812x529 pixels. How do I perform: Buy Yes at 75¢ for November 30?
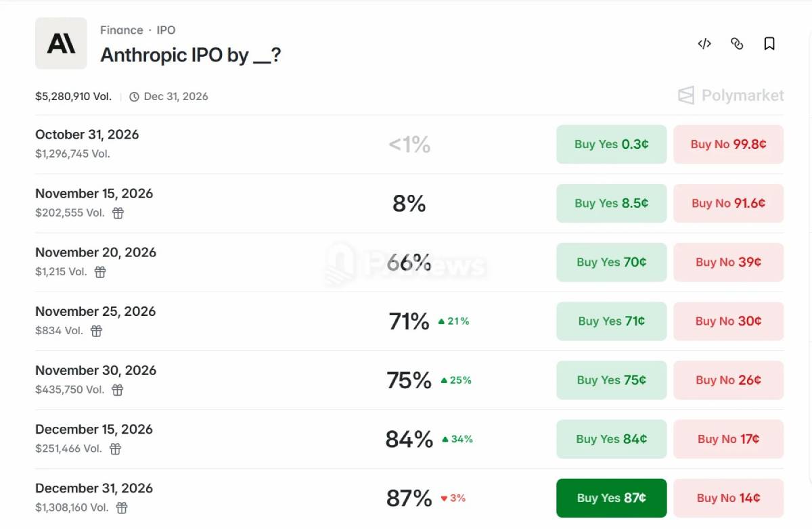tap(612, 379)
